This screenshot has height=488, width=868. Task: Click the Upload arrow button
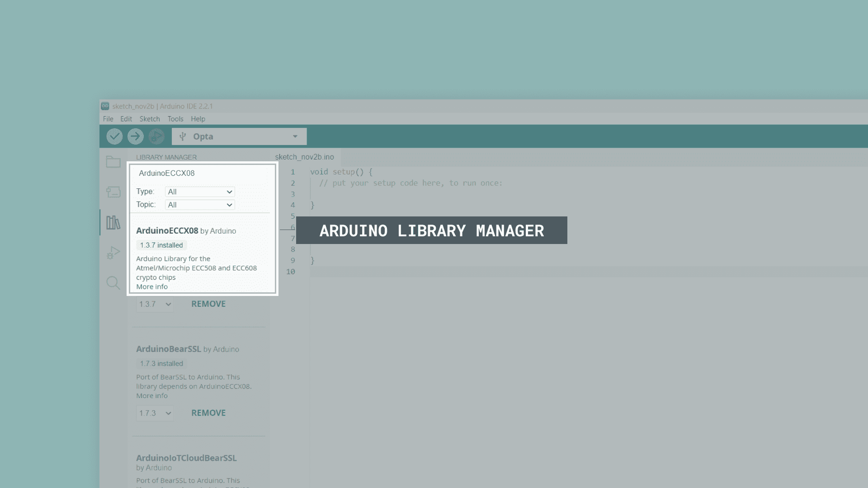coord(135,136)
